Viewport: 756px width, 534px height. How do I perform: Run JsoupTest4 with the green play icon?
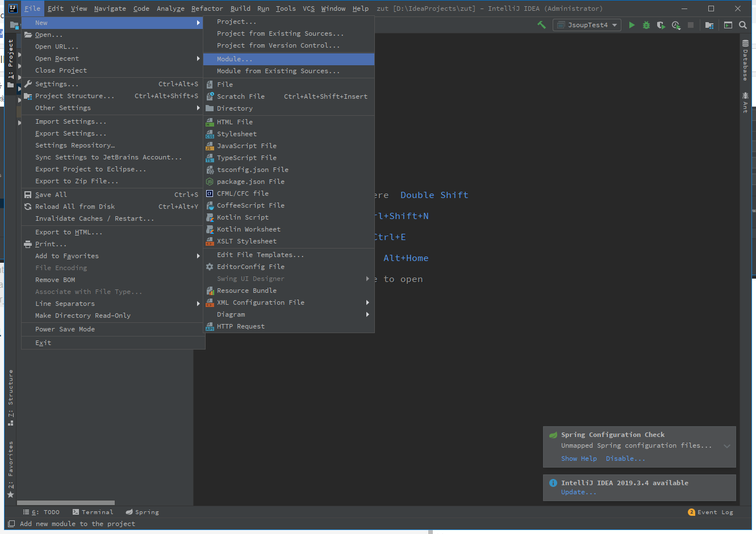pos(632,25)
